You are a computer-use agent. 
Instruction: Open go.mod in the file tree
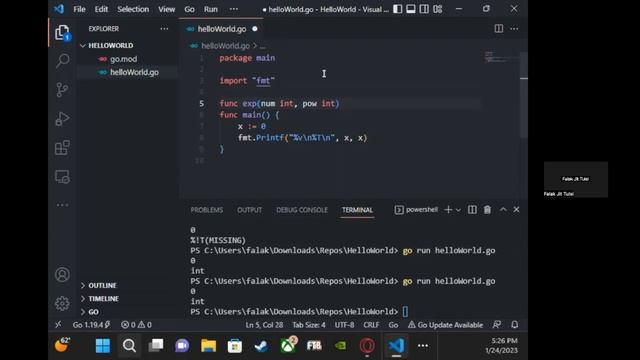123,59
